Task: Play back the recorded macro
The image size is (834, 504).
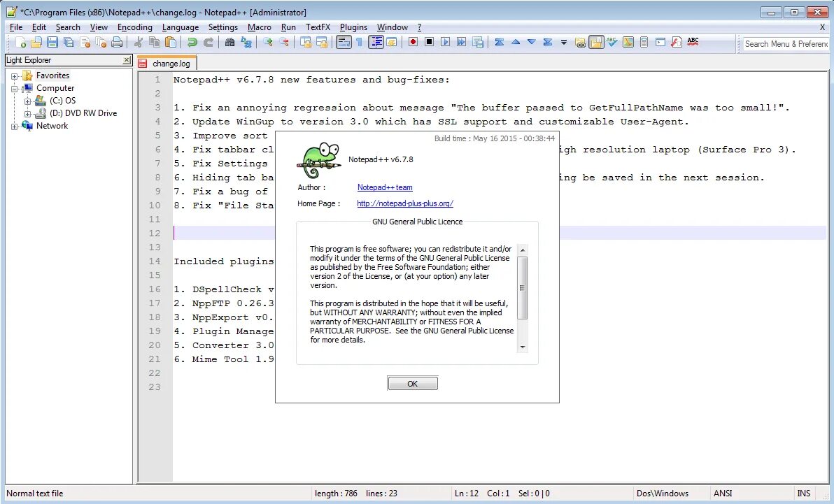Action: pyautogui.click(x=445, y=42)
